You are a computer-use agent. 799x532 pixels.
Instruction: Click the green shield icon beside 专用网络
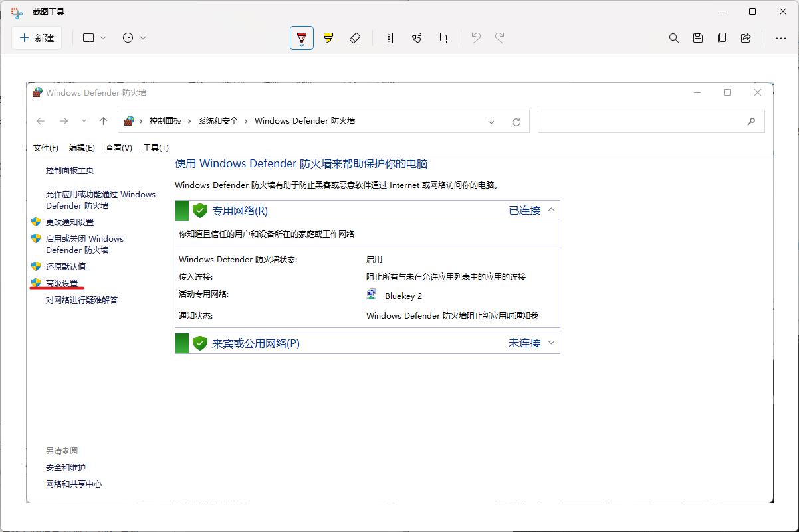click(x=200, y=211)
